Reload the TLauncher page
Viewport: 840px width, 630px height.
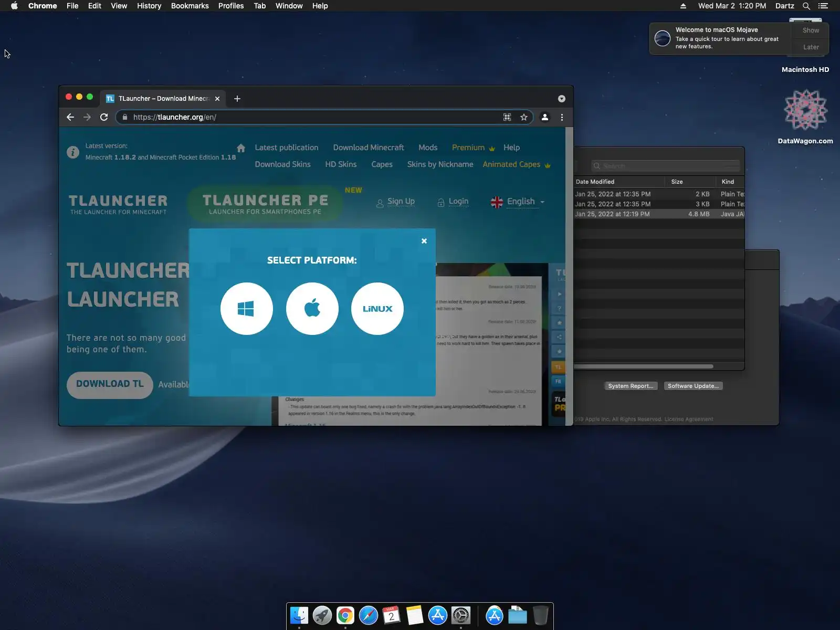tap(104, 117)
